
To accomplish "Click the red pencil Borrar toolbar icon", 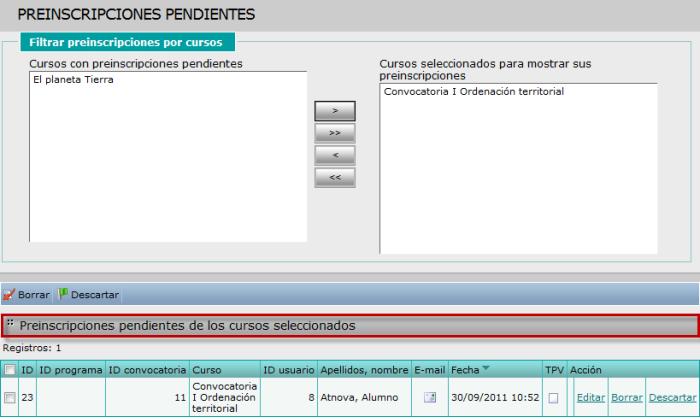I will coord(9,295).
